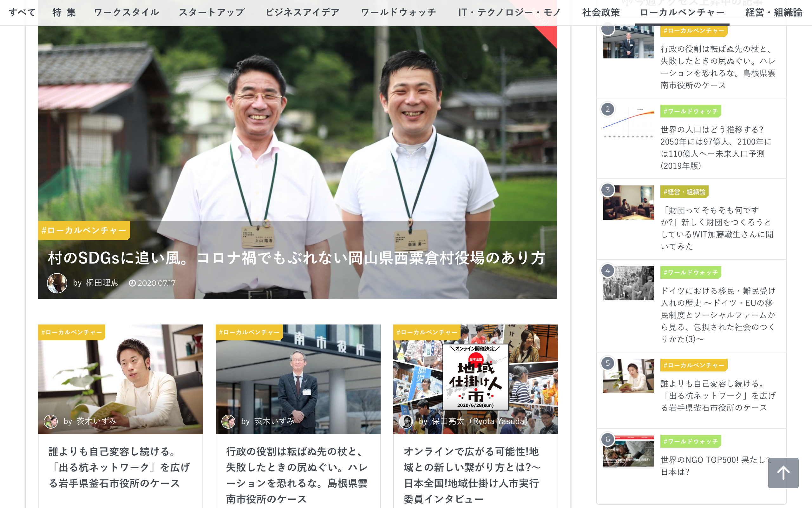The width and height of the screenshot is (812, 508).
Task: Click author name 桐田理恵 on hero
Action: [102, 283]
